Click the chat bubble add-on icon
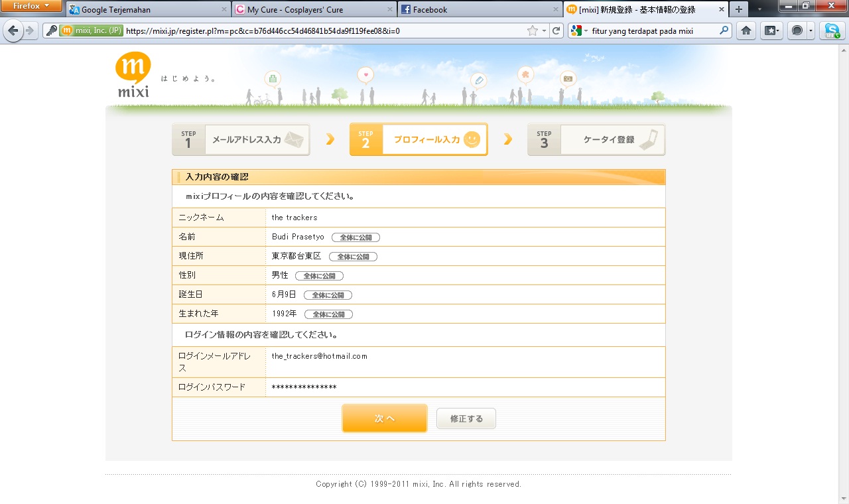Image resolution: width=849 pixels, height=504 pixels. coord(797,31)
